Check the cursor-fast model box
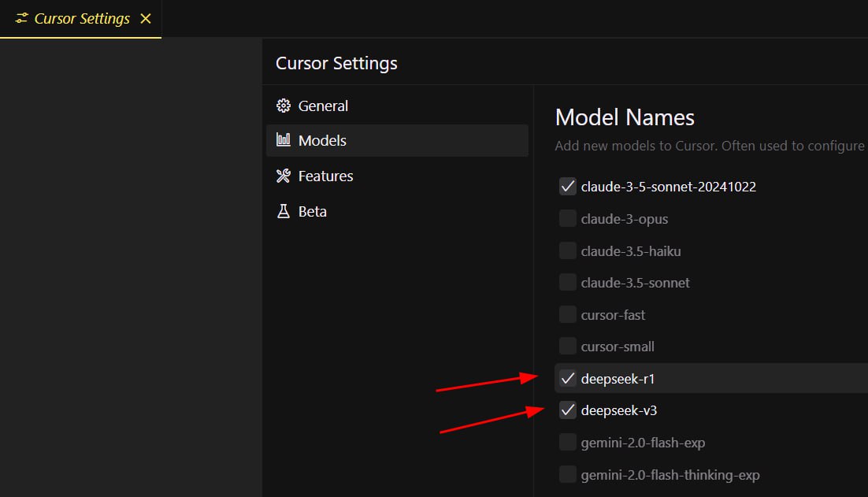The height and width of the screenshot is (497, 868). [x=567, y=315]
